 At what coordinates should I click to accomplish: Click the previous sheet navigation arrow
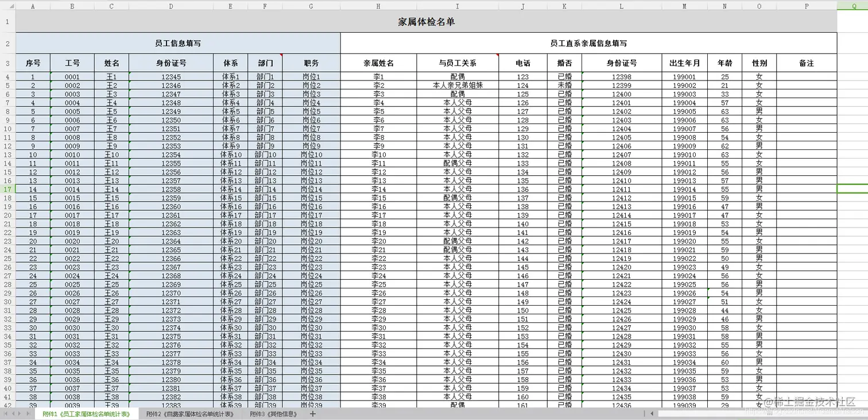coord(14,413)
